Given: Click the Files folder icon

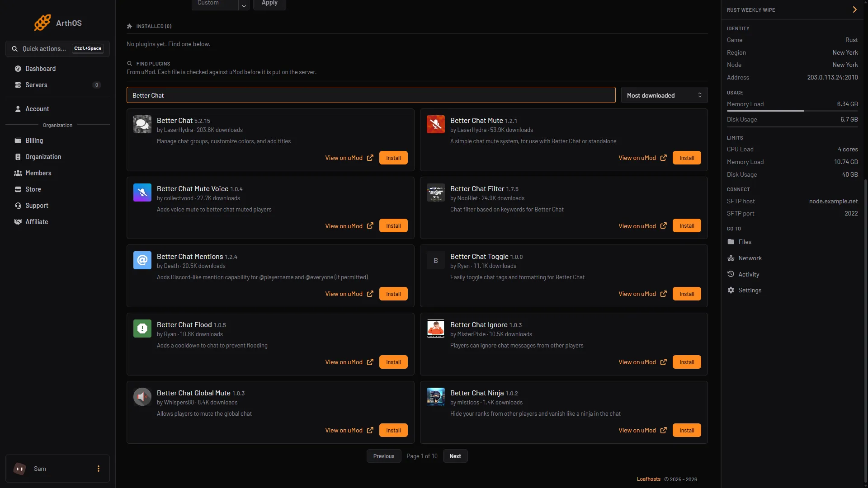Looking at the screenshot, I should 731,242.
